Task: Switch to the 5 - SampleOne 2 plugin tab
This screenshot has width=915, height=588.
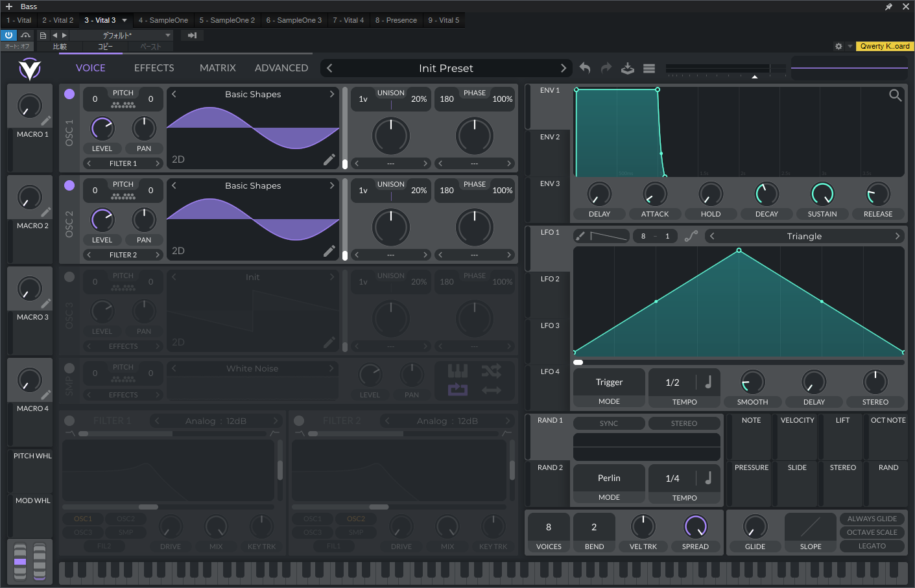Action: (227, 20)
